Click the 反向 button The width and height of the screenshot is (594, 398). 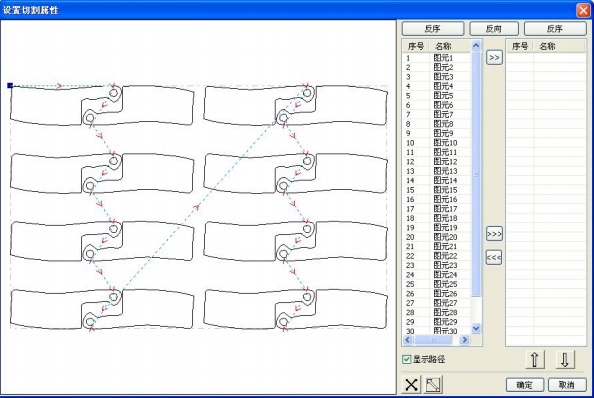tap(494, 28)
